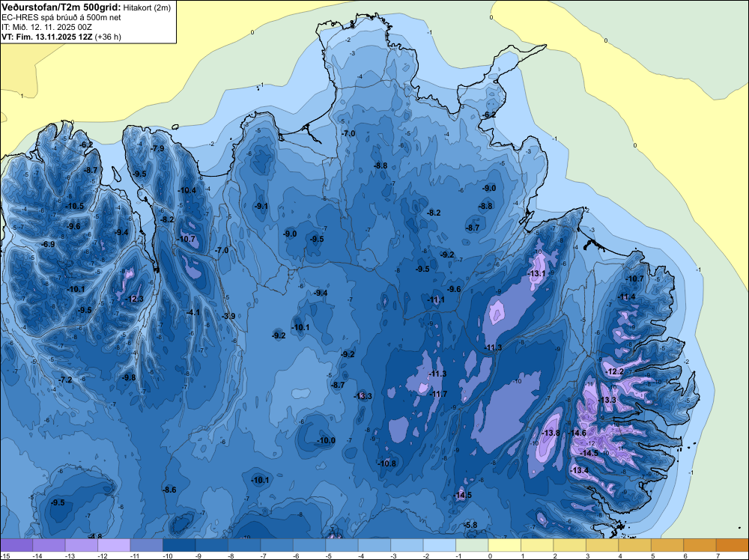
Task: Click the -7.2 temperature value on the map
Action: point(65,380)
